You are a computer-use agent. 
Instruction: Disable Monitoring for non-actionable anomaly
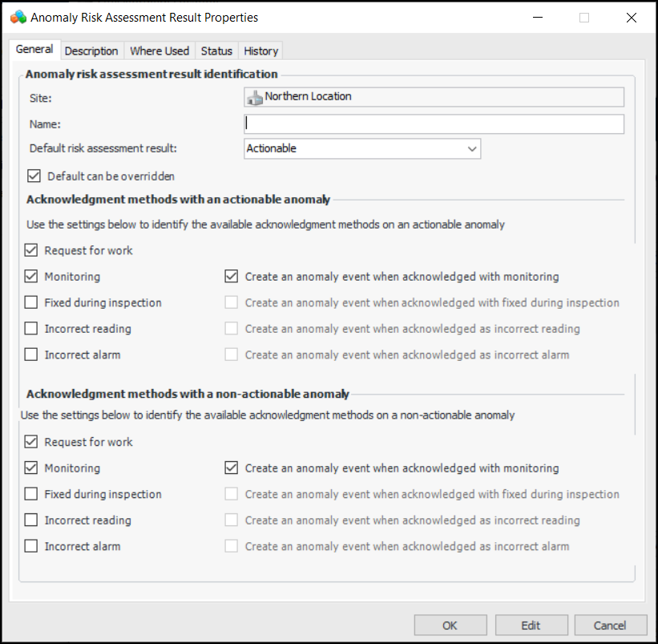pos(31,468)
